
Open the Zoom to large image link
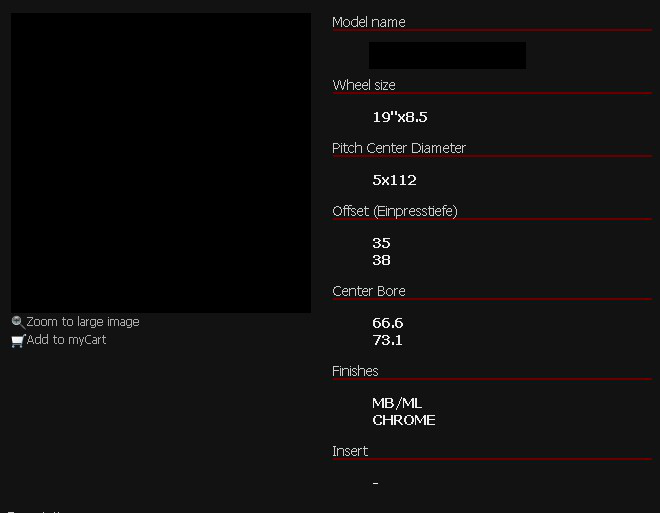[x=83, y=322]
